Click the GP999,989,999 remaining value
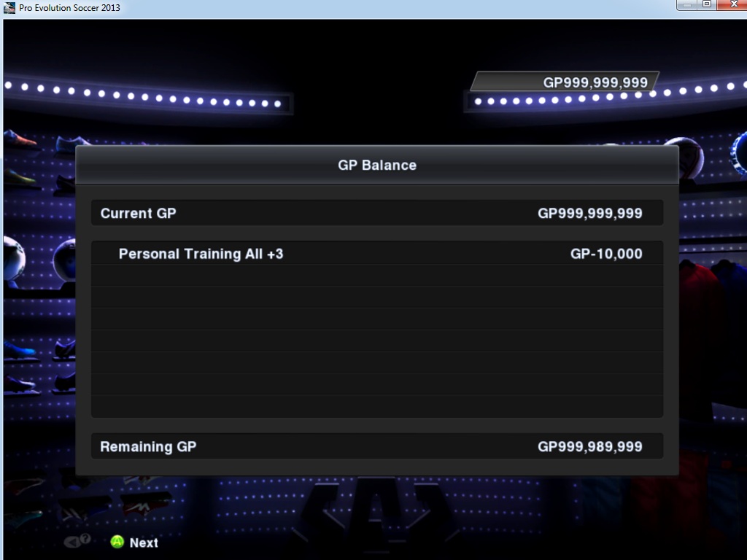 [x=589, y=447]
